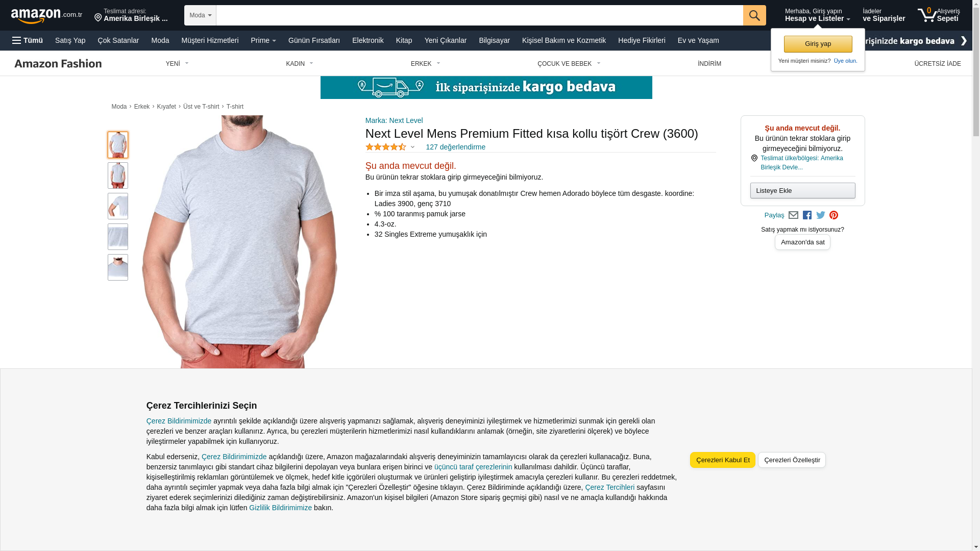Open Kitap in the navigation bar
Image resolution: width=980 pixels, height=551 pixels.
pyautogui.click(x=404, y=40)
